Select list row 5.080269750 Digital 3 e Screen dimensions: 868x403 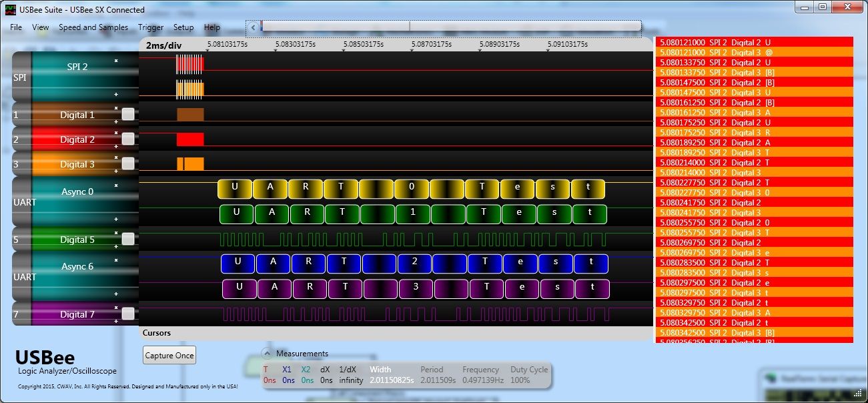pyautogui.click(x=755, y=252)
